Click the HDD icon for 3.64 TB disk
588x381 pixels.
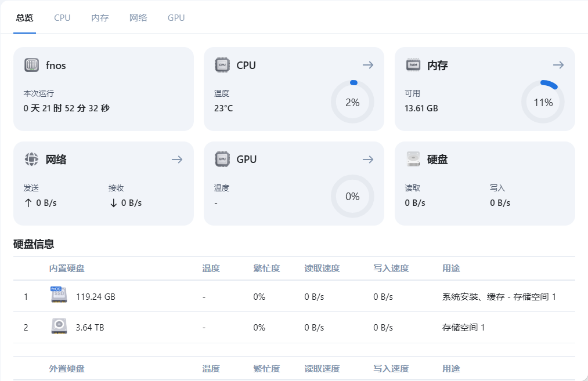tap(59, 326)
